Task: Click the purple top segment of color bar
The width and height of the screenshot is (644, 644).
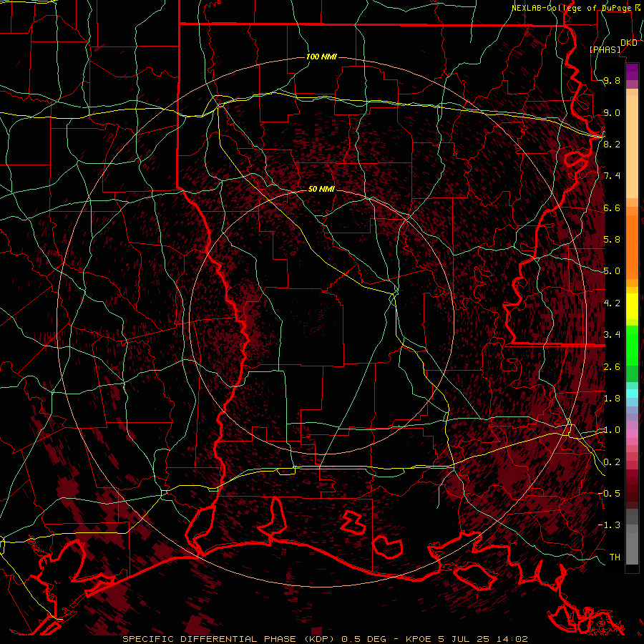Action: point(632,72)
